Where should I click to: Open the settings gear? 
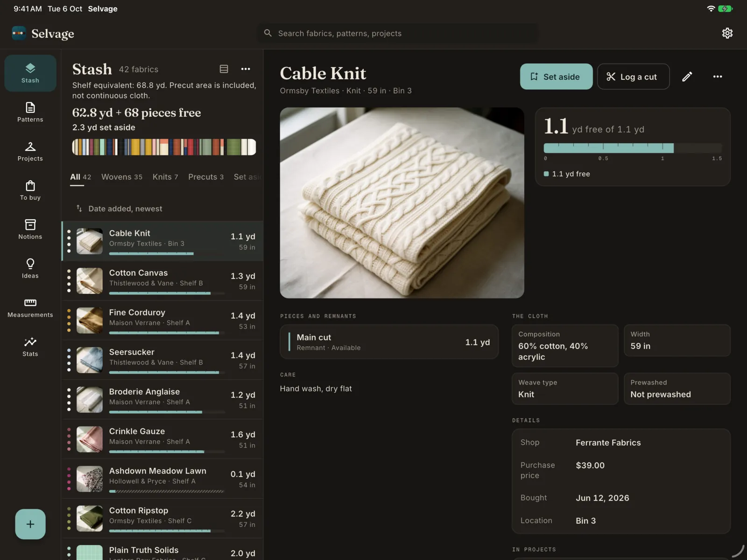pos(727,33)
